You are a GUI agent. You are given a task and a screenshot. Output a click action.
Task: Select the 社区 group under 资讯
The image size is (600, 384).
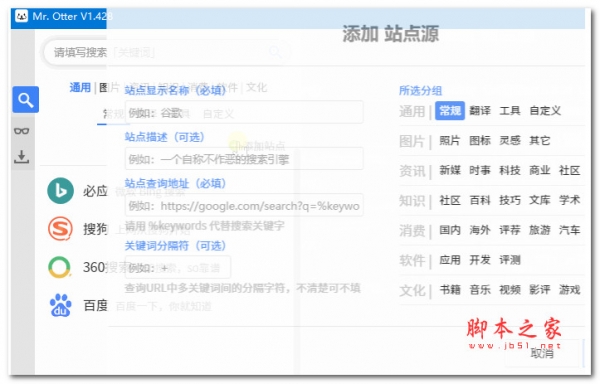[x=569, y=170]
